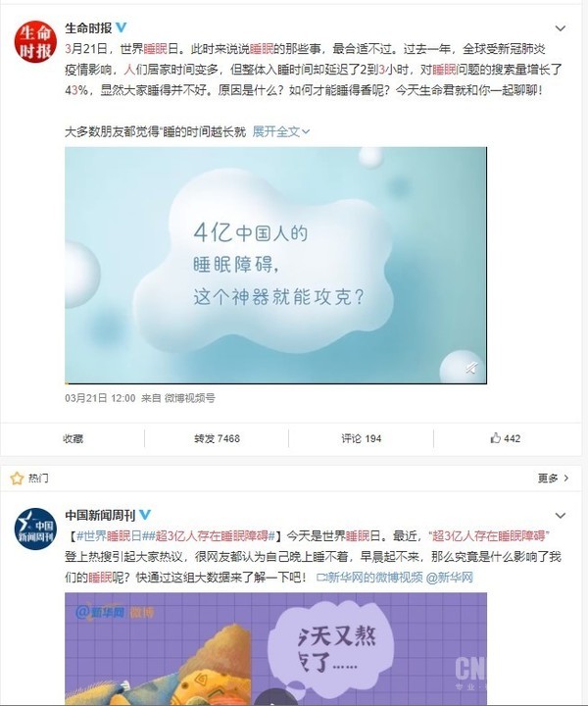Open the dropdown arrow on 中国新闻周刊 post

(x=561, y=515)
